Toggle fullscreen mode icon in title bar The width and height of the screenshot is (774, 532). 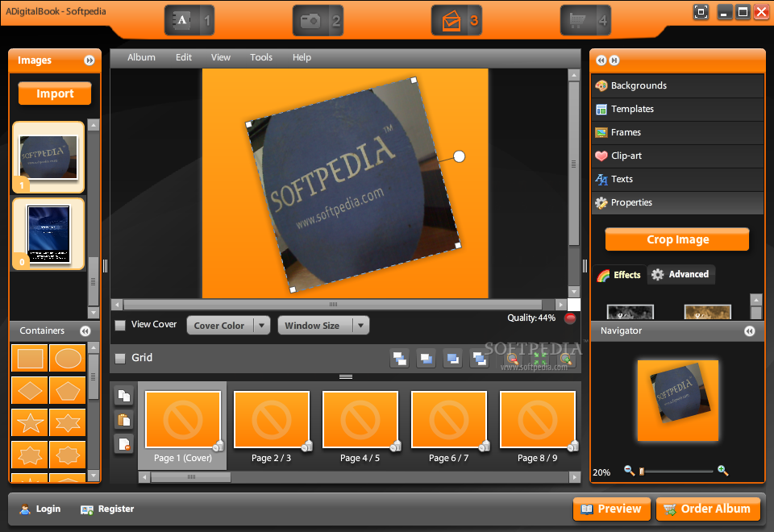click(701, 12)
